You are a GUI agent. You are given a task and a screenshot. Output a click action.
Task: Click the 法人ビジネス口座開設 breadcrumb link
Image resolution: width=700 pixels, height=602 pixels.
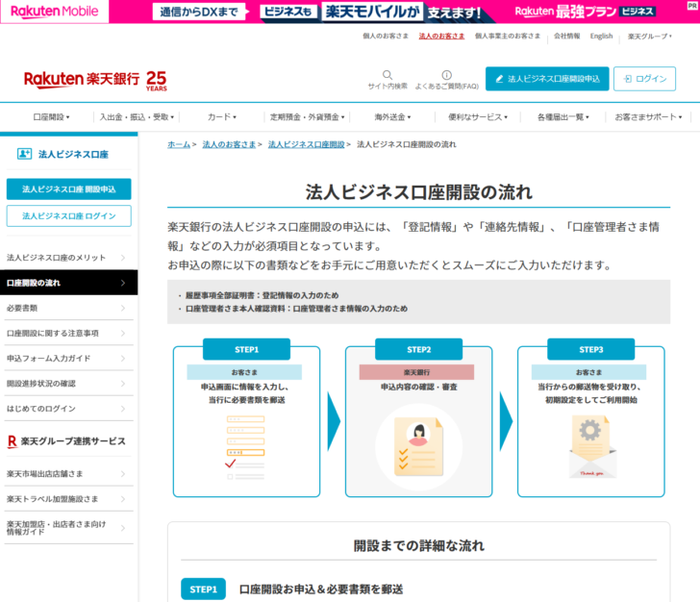(x=306, y=144)
